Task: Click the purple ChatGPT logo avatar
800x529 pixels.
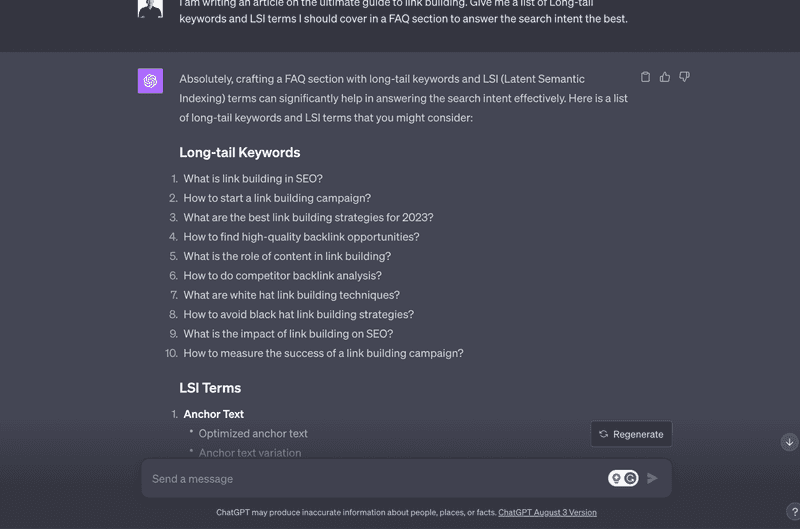Action: pos(150,81)
